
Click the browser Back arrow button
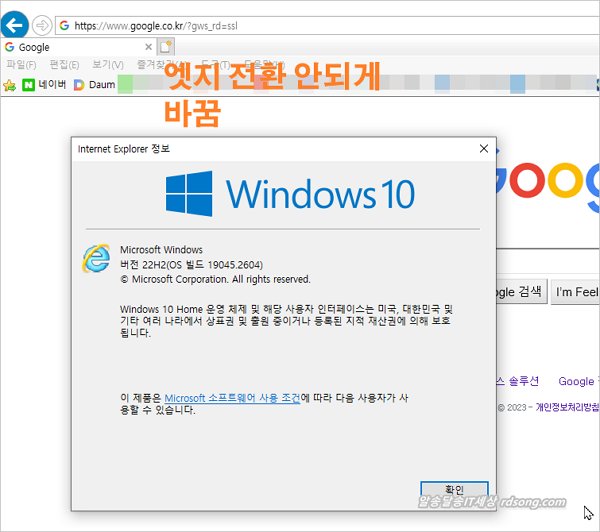coord(15,24)
